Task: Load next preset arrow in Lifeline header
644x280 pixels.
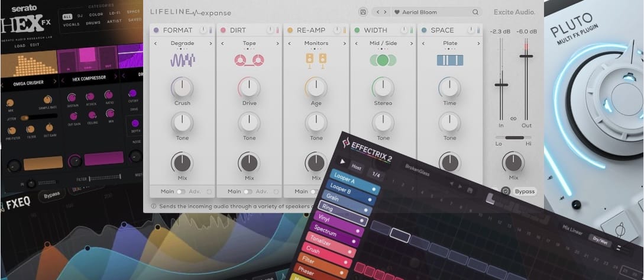Action: click(x=385, y=12)
